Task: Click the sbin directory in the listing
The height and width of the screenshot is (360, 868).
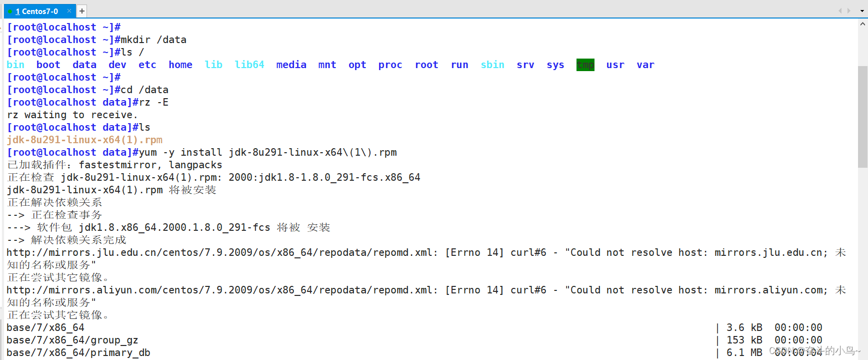Action: pos(492,65)
